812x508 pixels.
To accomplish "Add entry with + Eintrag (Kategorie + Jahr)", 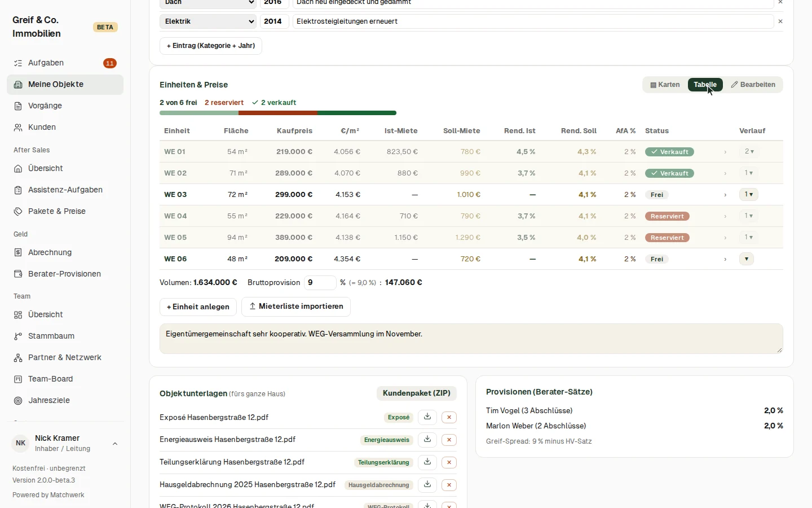I will coord(211,46).
